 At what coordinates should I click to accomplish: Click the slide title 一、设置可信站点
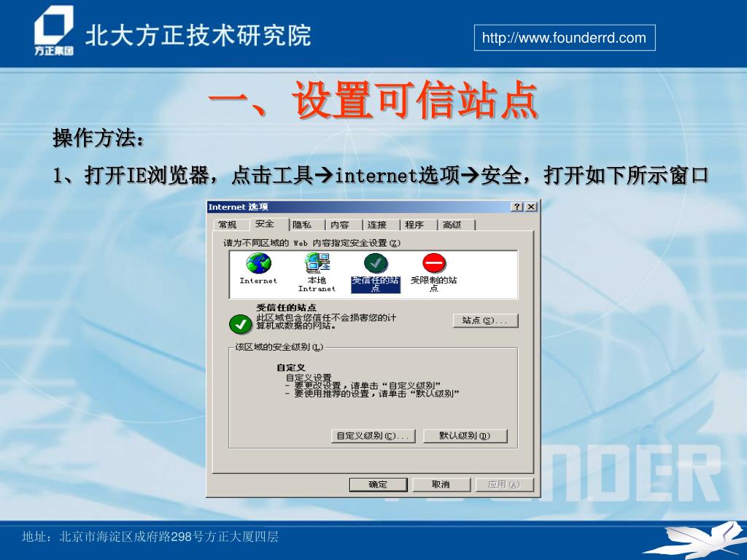click(373, 99)
